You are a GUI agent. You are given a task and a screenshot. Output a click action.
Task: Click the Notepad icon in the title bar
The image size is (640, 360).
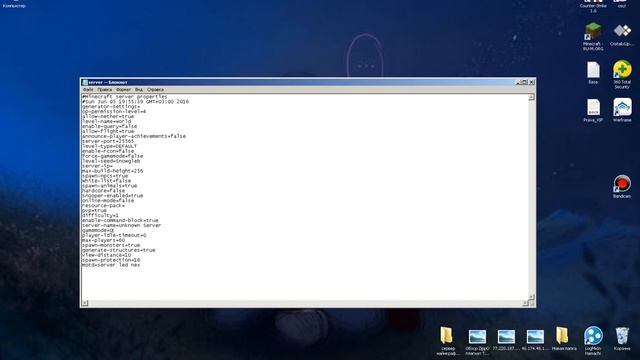[x=85, y=82]
